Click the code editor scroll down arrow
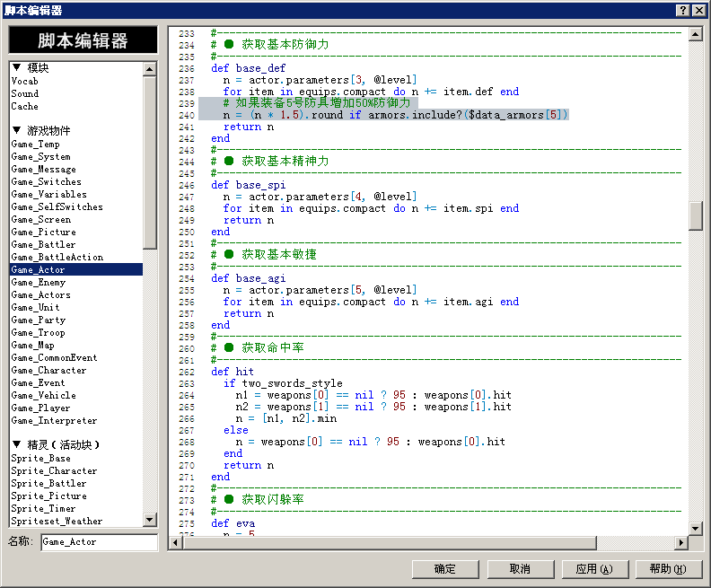This screenshot has width=711, height=588. (695, 528)
